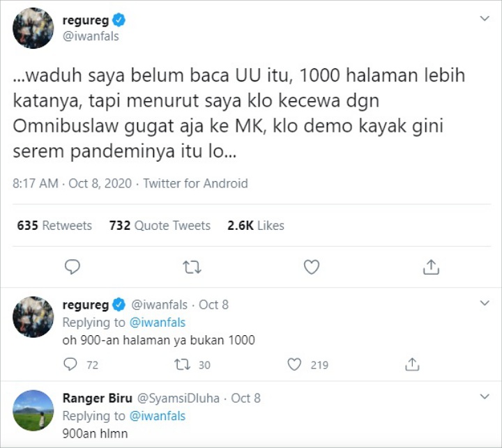The height and width of the screenshot is (448, 502).
Task: View the 635 Retweets list
Action: [54, 225]
